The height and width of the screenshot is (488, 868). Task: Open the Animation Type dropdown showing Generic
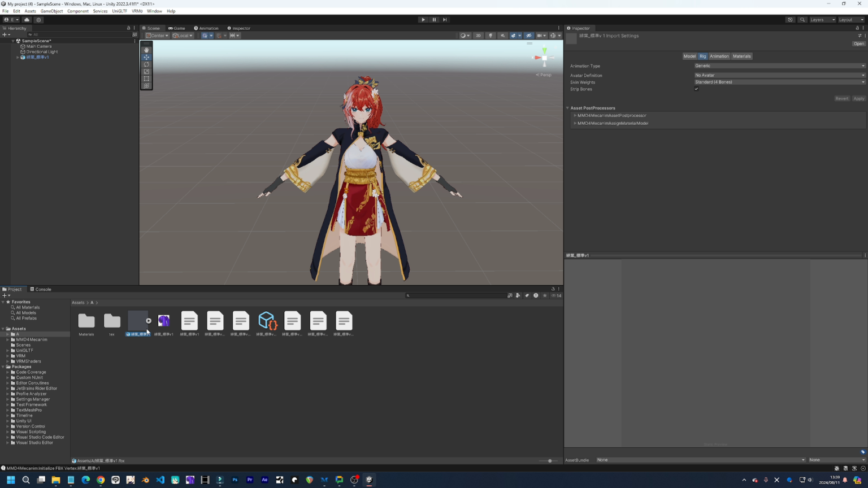click(780, 66)
